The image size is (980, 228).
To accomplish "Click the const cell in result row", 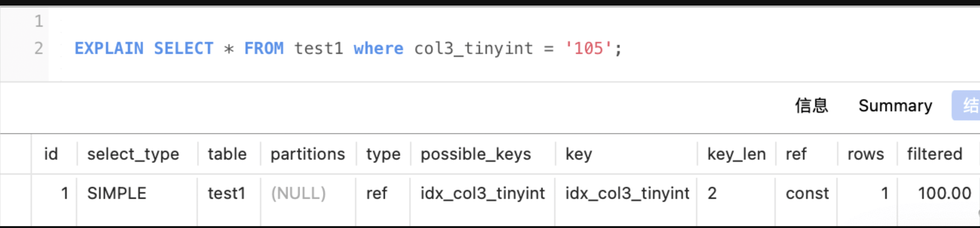I will (x=807, y=193).
